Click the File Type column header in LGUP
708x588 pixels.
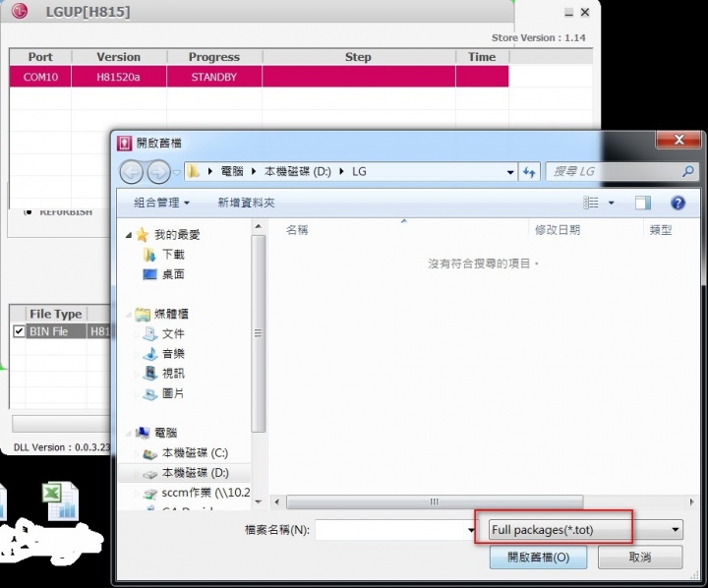point(55,314)
